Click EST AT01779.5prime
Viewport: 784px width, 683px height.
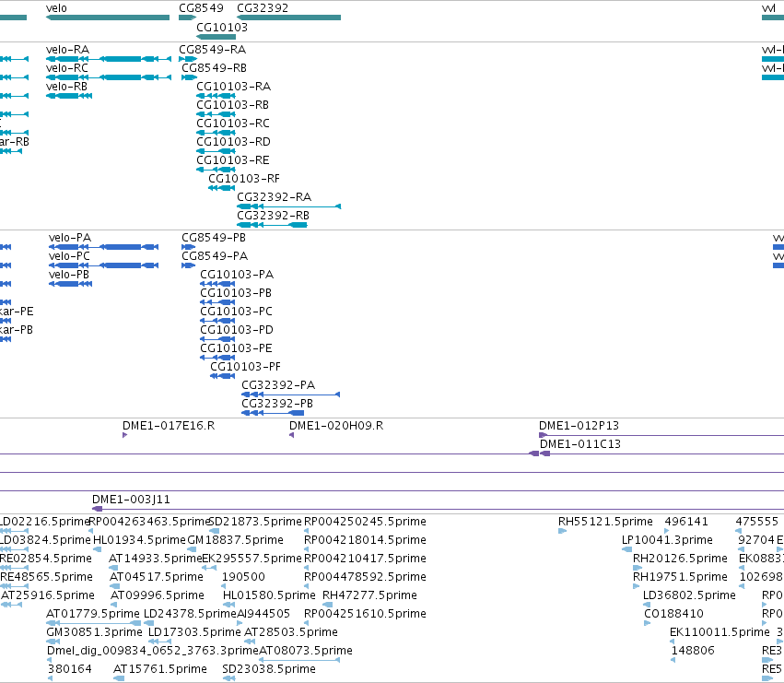click(93, 623)
